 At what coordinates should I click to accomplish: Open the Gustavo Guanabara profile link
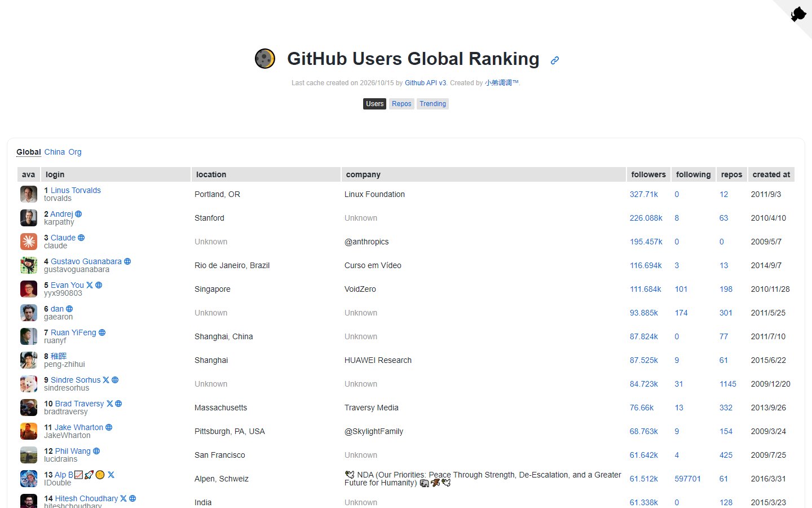(x=86, y=261)
